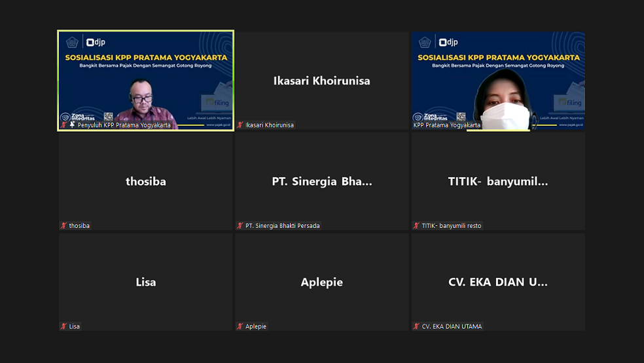Click thosiba's muted microphone icon
This screenshot has width=644, height=363.
tap(64, 226)
